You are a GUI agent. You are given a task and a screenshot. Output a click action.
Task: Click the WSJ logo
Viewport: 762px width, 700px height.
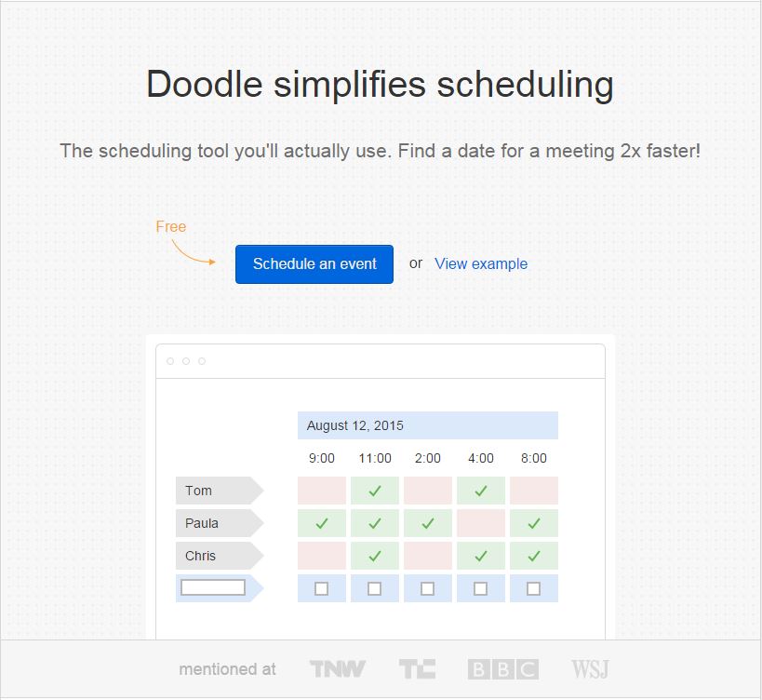(591, 668)
